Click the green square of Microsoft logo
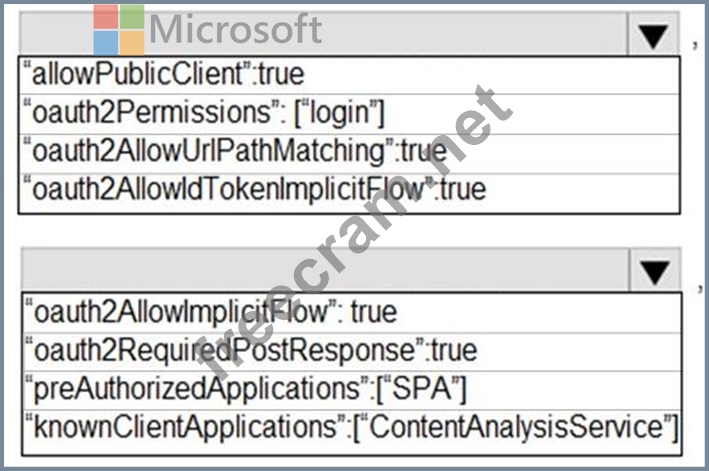The width and height of the screenshot is (709, 471). click(132, 16)
